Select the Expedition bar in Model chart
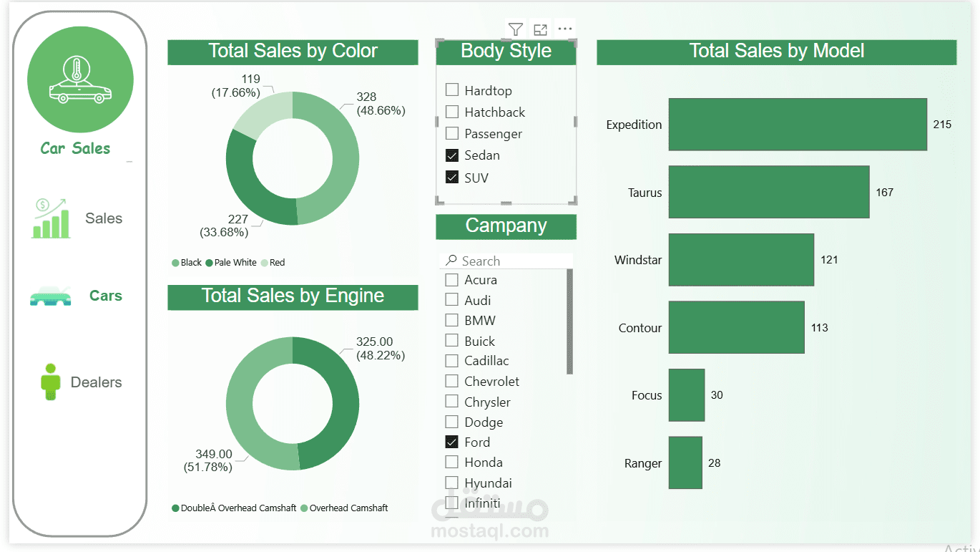 coord(798,125)
